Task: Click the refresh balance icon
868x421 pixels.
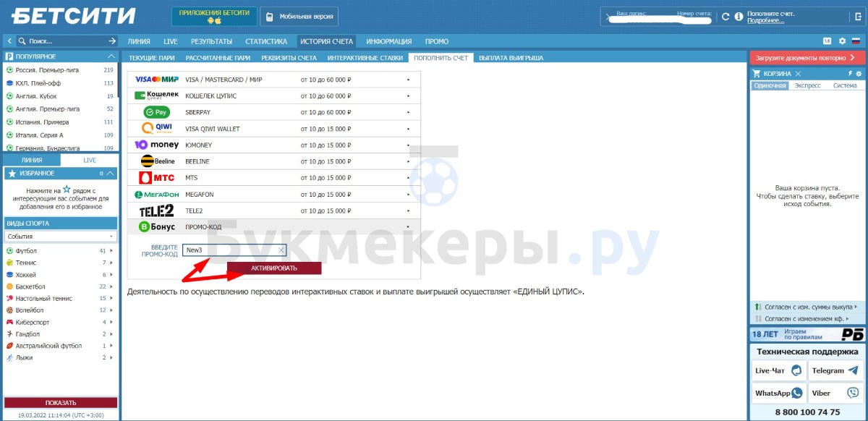Action: point(726,16)
